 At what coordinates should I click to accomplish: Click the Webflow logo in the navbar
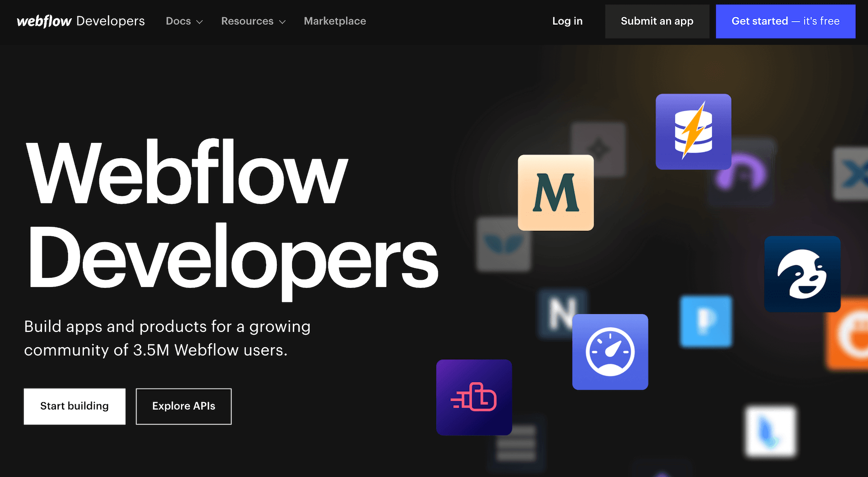pyautogui.click(x=42, y=21)
